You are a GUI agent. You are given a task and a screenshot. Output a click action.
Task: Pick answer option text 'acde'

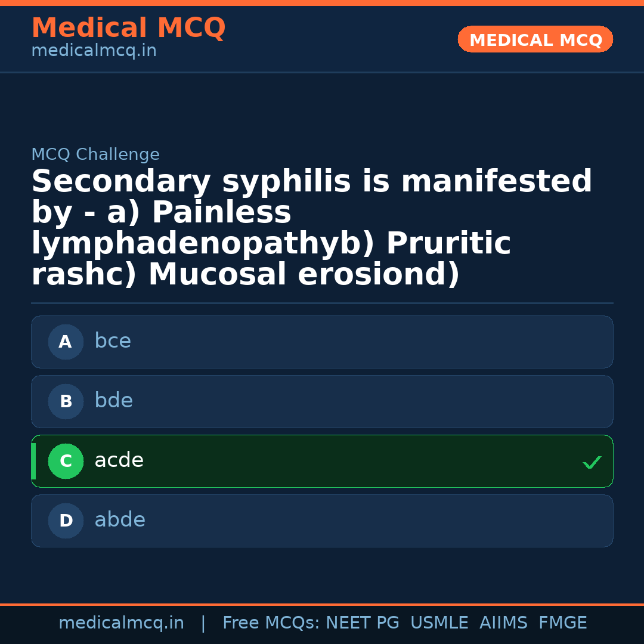119,460
